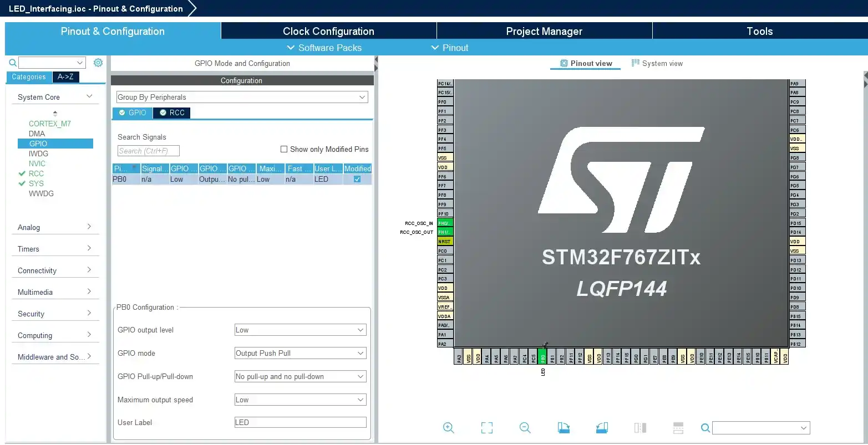Select the GPIO configuration tab
The image size is (868, 445).
132,112
